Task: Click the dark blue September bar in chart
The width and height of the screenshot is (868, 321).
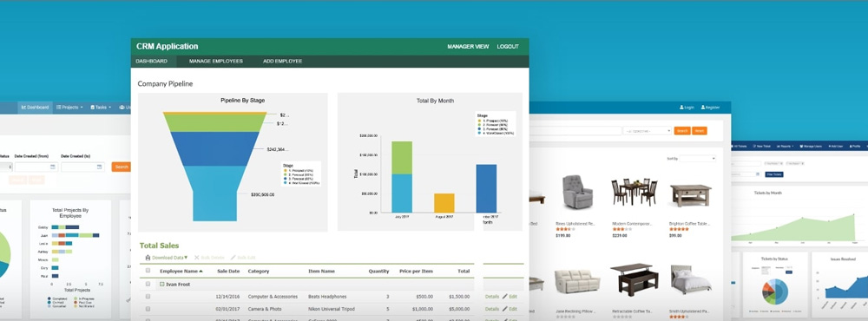Action: point(486,189)
